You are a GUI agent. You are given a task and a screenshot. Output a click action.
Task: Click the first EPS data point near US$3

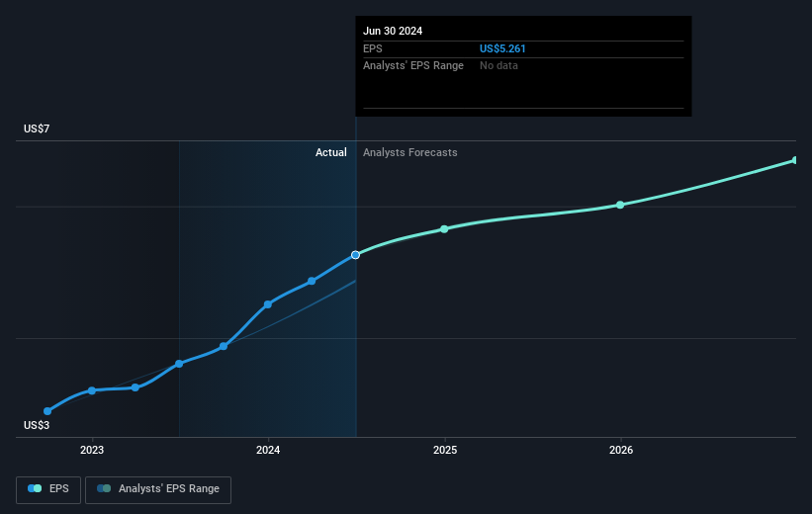click(x=47, y=411)
